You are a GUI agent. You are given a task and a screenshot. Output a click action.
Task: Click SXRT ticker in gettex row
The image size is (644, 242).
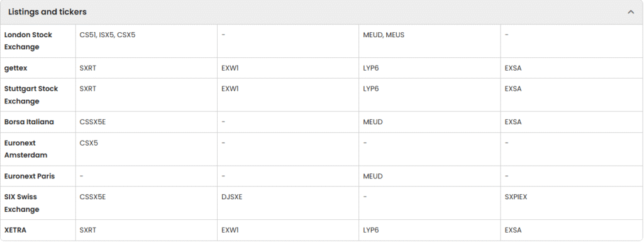click(88, 68)
